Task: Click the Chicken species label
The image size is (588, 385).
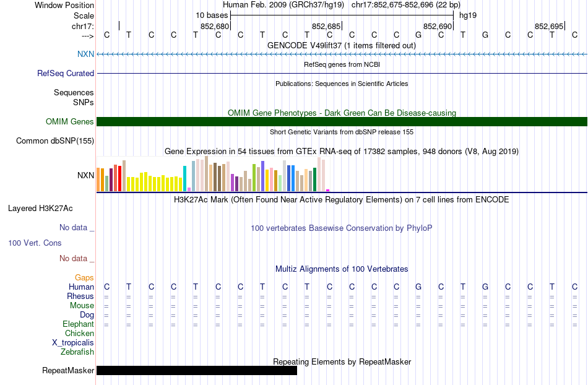Action: tap(79, 333)
